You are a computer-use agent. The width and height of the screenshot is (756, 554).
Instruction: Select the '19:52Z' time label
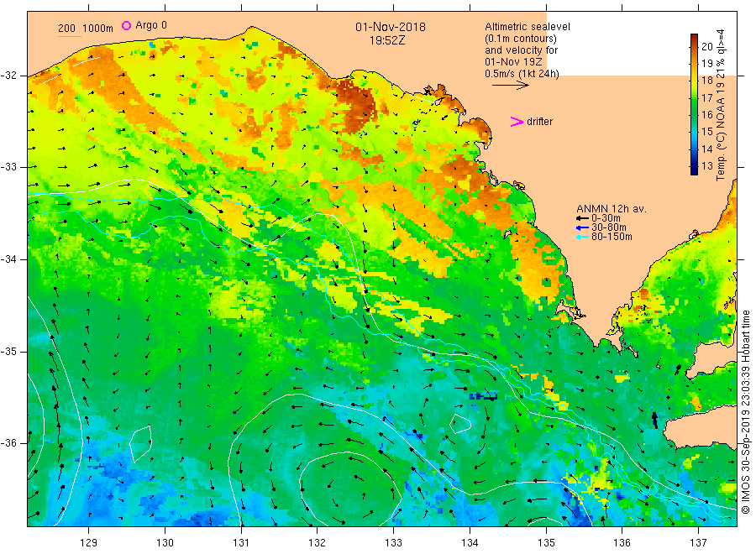(x=387, y=40)
